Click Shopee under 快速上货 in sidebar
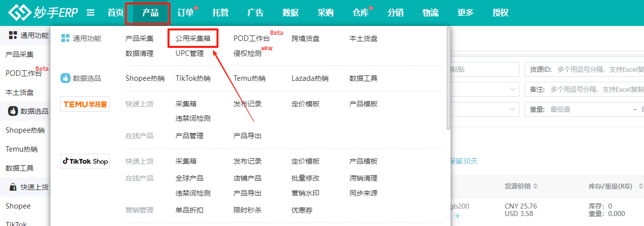644x226 pixels. click(x=18, y=206)
